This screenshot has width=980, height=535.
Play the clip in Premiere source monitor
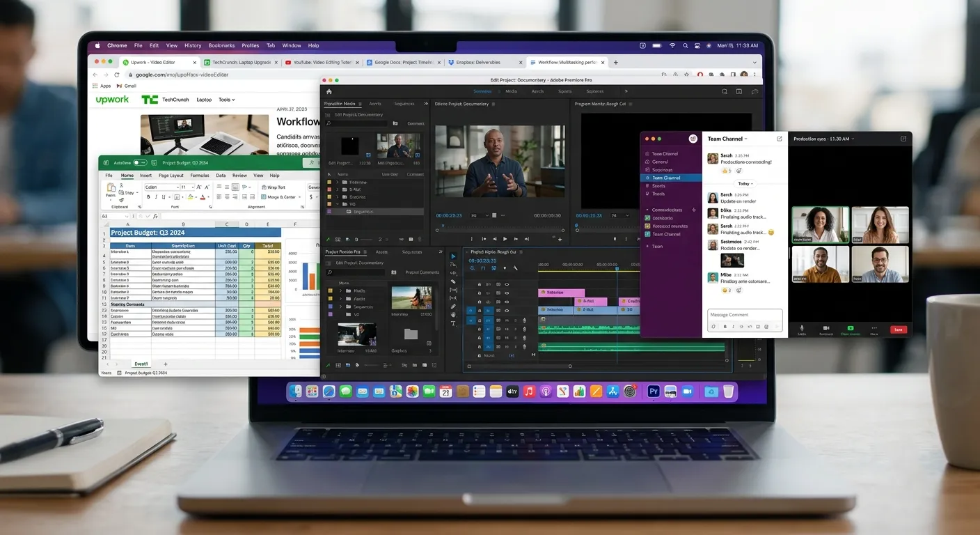(x=505, y=239)
